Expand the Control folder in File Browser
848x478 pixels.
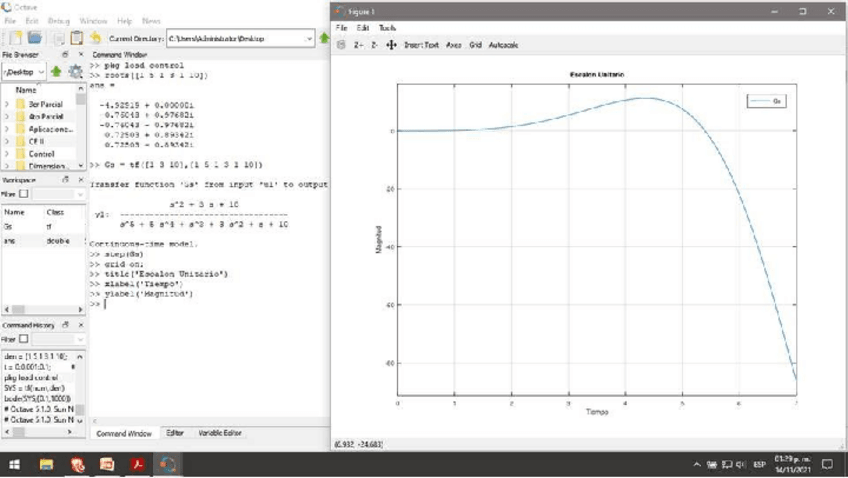pyautogui.click(x=7, y=154)
